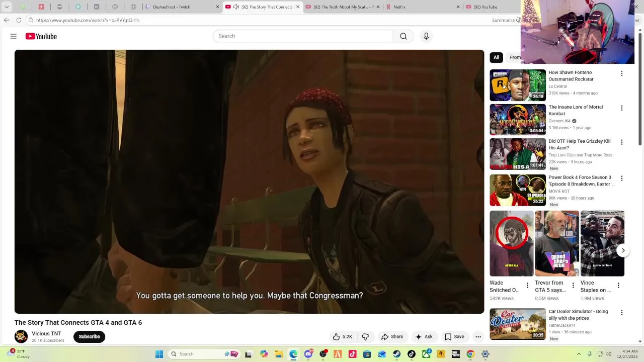Open options for Did OTF Help Tee Grizzley

click(x=621, y=142)
